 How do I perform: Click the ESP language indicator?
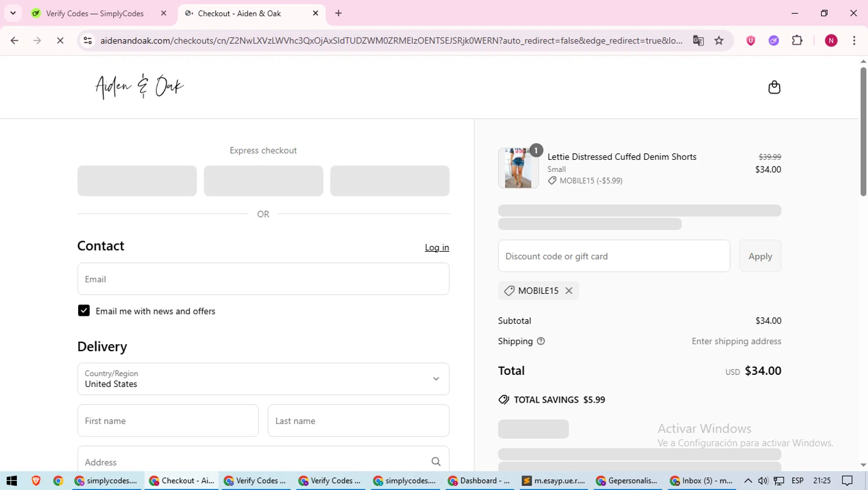(x=797, y=481)
